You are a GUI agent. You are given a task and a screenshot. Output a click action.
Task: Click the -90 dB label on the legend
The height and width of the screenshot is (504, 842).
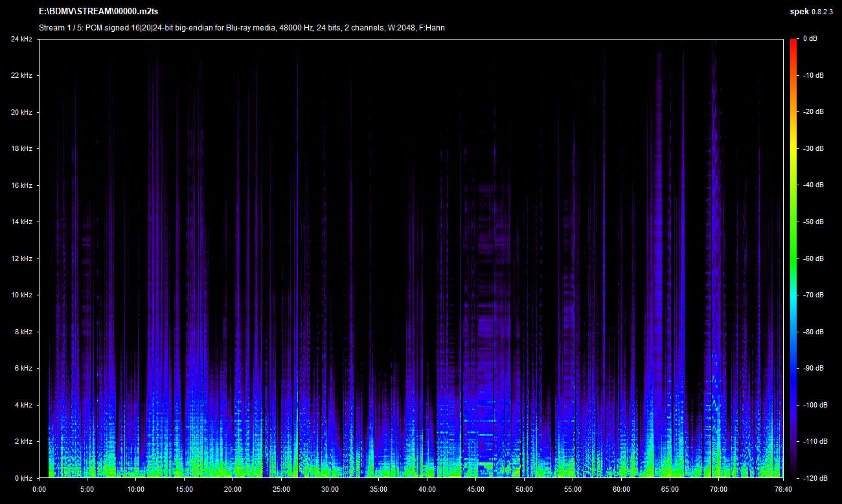tap(808, 368)
